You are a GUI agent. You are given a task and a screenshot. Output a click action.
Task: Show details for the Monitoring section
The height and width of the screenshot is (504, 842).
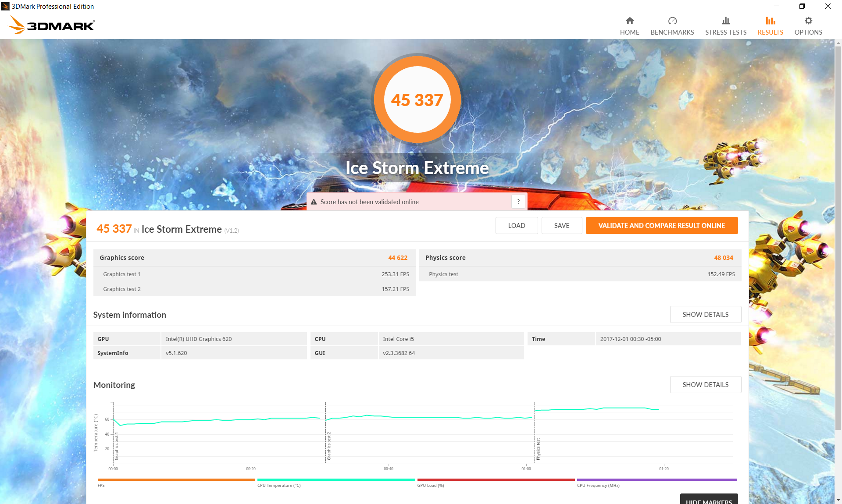(x=705, y=385)
